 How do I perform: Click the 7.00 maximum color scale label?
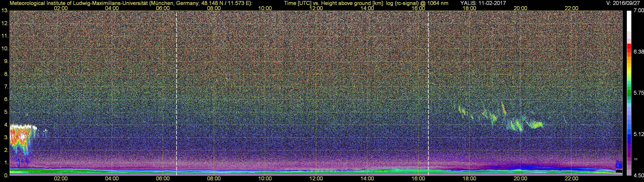tap(638, 10)
